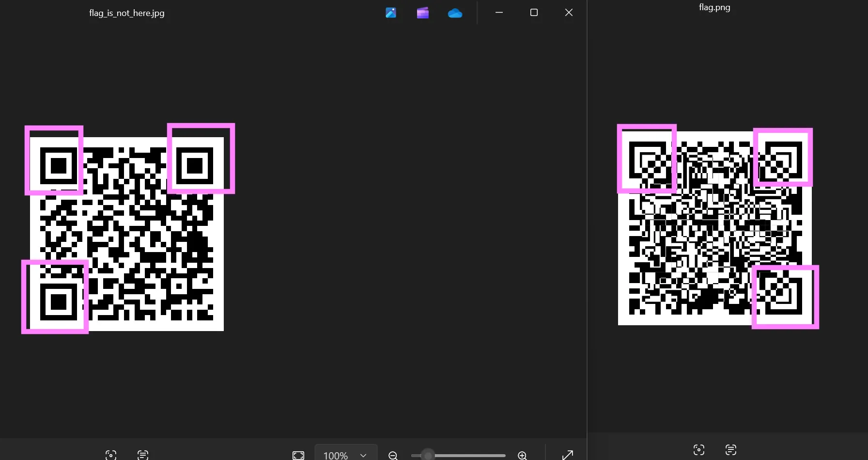Click the OneDrive cloud icon
Image resolution: width=868 pixels, height=460 pixels.
pyautogui.click(x=455, y=13)
